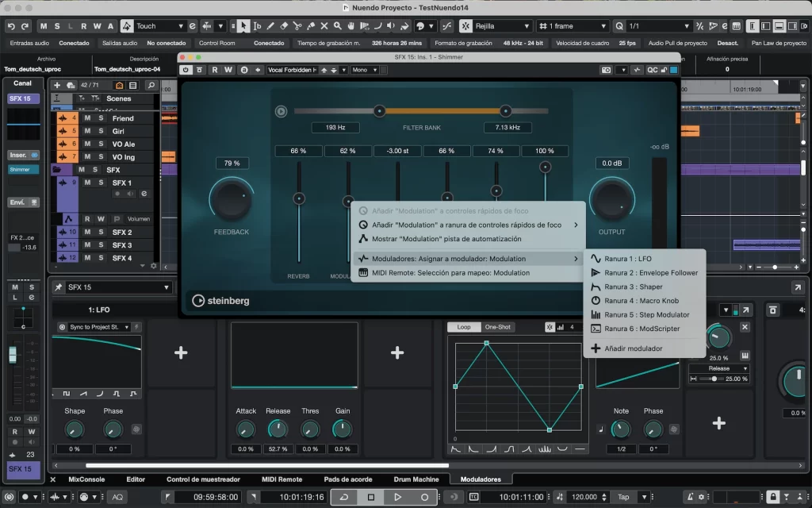Click the filter bank play icon in Shimmer

281,111
